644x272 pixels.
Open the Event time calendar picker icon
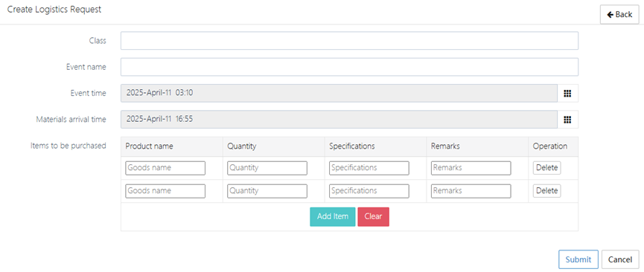tap(567, 93)
